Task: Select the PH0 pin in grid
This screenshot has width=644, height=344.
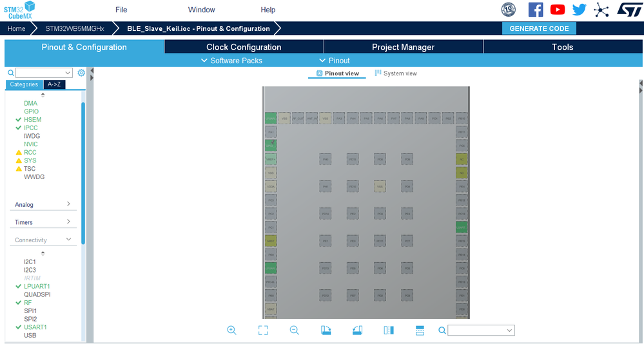Action: coord(326,159)
